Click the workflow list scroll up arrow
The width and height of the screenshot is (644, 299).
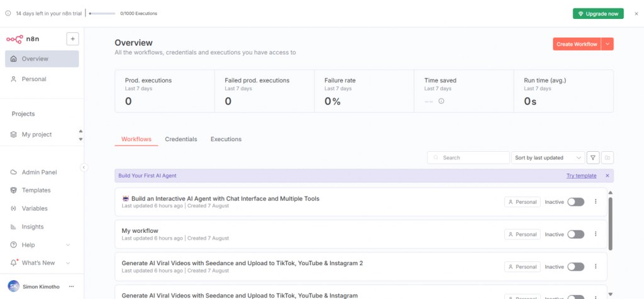[610, 193]
